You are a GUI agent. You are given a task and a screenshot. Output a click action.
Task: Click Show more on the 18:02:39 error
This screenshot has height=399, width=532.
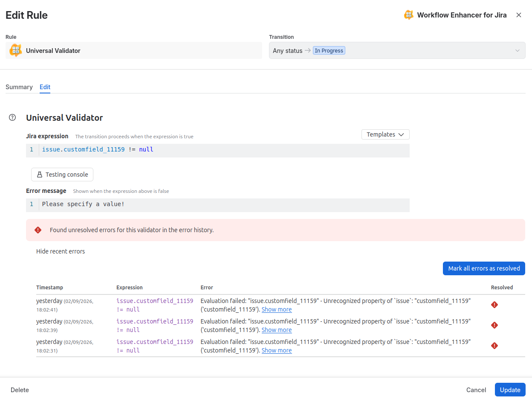(277, 330)
